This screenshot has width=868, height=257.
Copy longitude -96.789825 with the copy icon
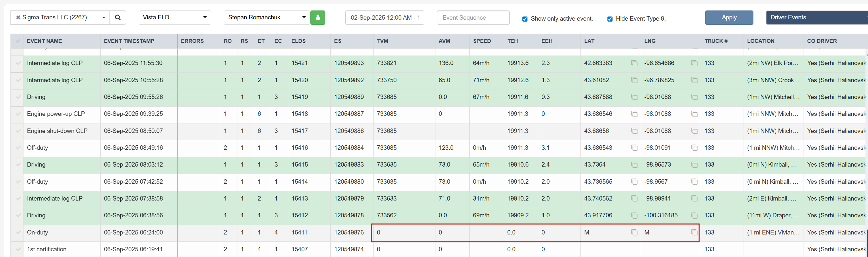coord(694,80)
